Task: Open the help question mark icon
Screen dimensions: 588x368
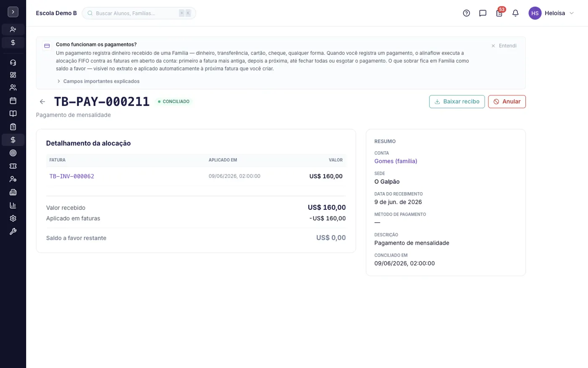Action: (466, 13)
